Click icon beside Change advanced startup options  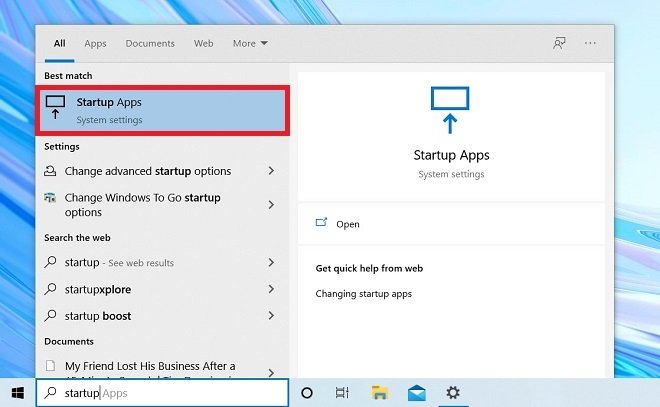click(x=50, y=170)
